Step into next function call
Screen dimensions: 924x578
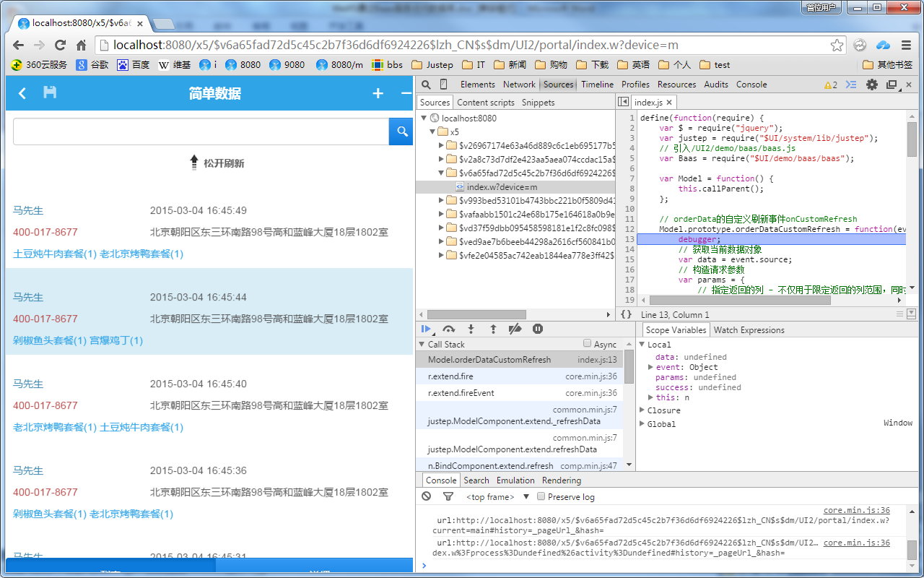pyautogui.click(x=471, y=329)
